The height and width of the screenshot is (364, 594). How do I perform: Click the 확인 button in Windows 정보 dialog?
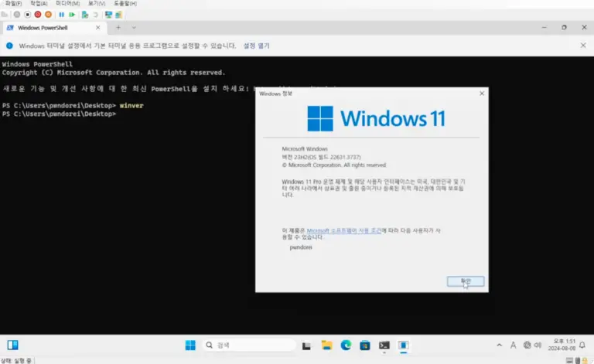tap(465, 281)
